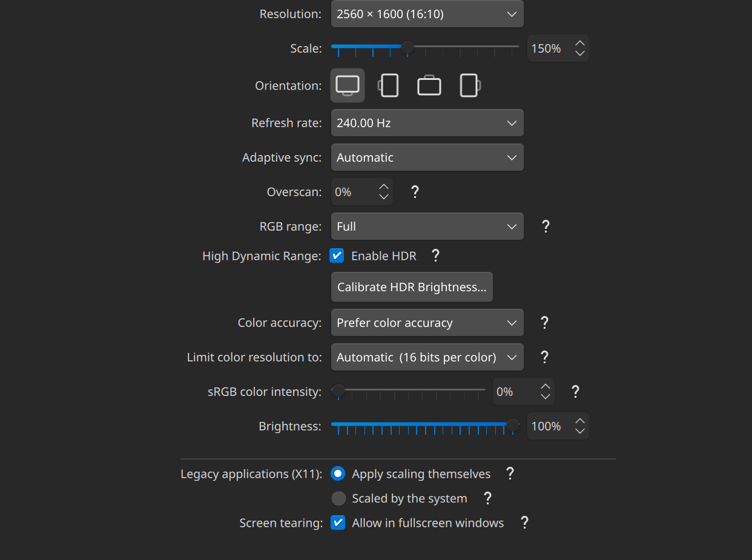Open the Refresh rate dropdown
Image resolution: width=752 pixels, height=560 pixels.
tap(427, 123)
